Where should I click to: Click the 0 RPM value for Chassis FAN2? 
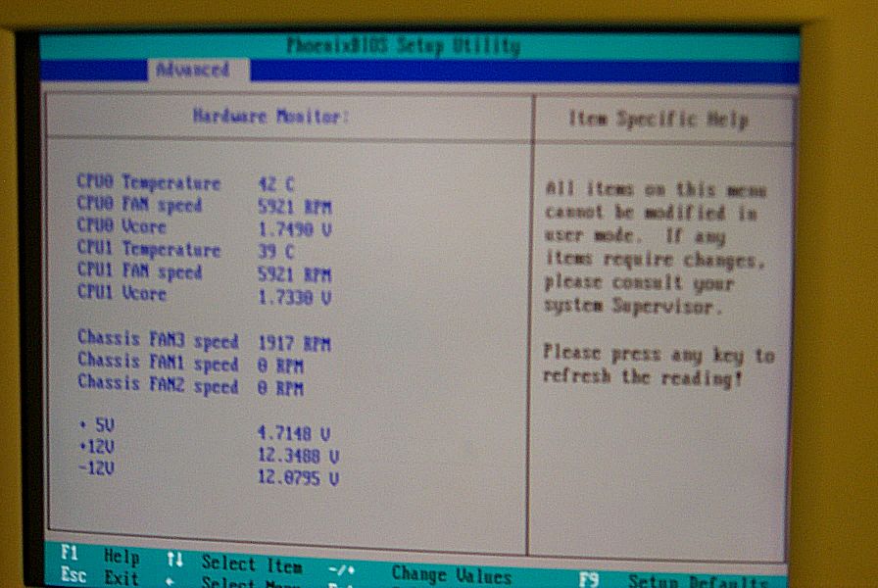click(280, 388)
